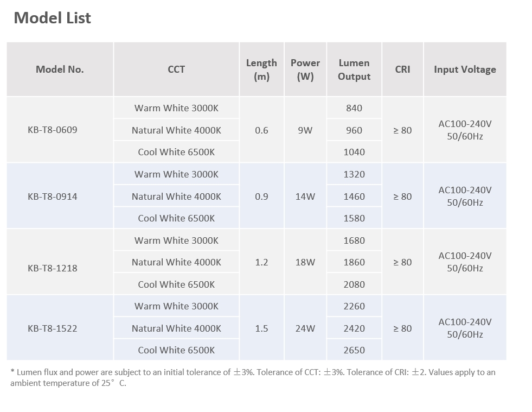This screenshot has height=412, width=532.
Task: Select the length value "1.5"
Action: coord(261,328)
